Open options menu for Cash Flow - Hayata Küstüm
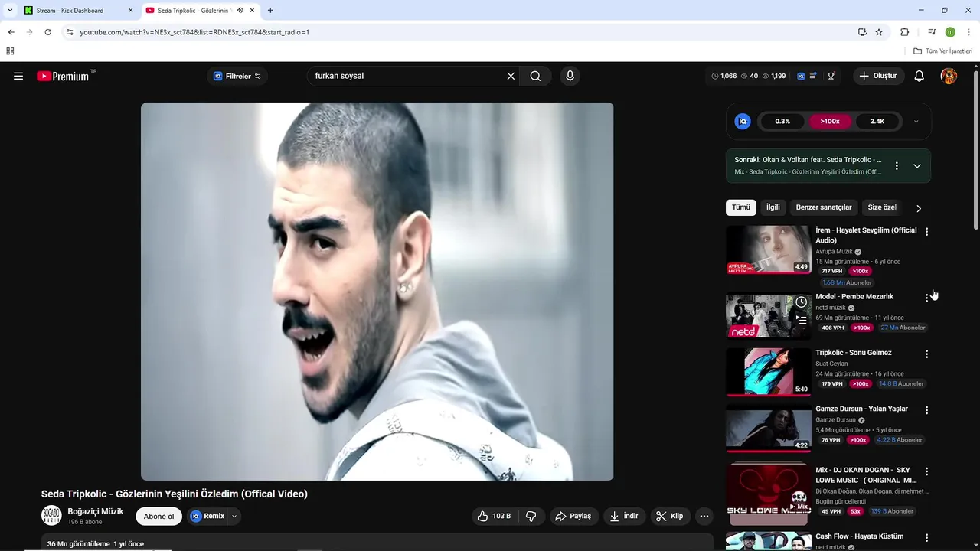This screenshot has width=980, height=551. click(x=926, y=538)
